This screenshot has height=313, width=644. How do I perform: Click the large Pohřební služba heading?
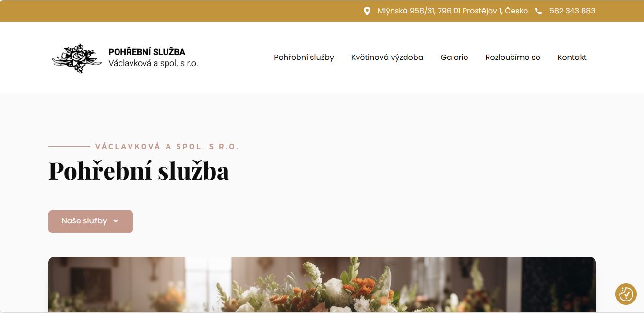click(139, 171)
